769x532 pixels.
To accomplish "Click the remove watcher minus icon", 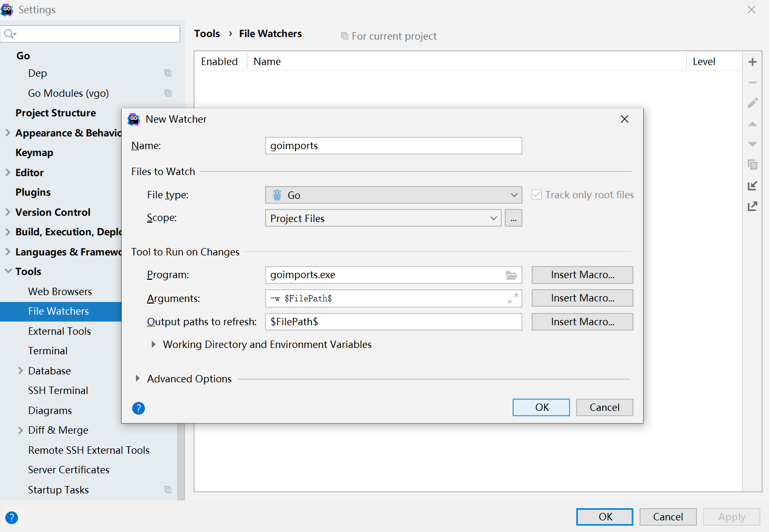I will point(753,82).
